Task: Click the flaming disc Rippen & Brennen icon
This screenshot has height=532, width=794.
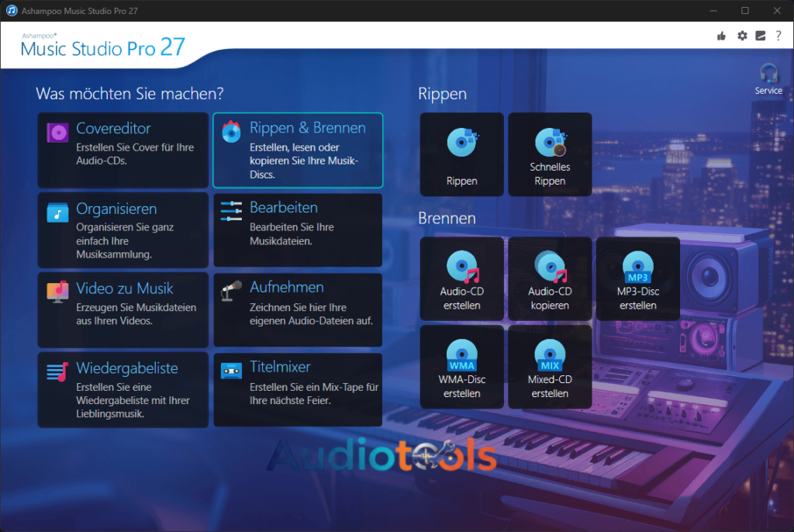Action: (231, 132)
